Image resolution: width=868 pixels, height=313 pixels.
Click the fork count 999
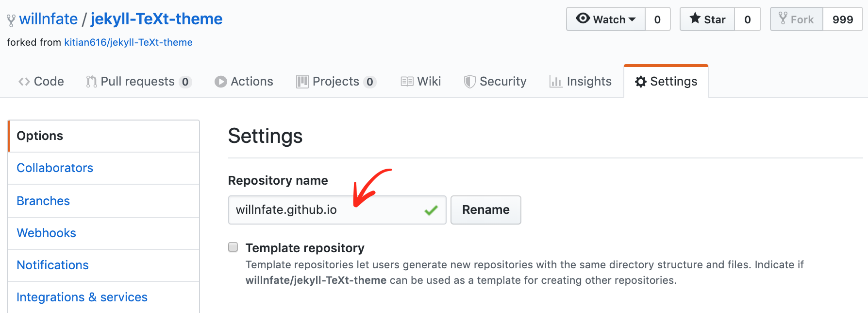(843, 19)
